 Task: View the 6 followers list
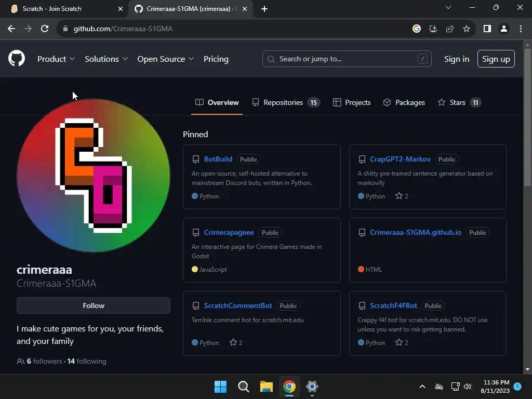pyautogui.click(x=45, y=362)
